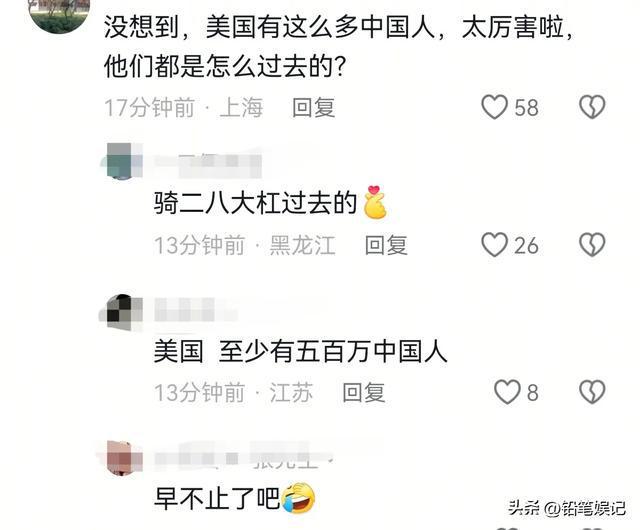Screen dimensions: 640x530
Task: Tap broken heart on the 二八大杠 reply
Action: [x=592, y=245]
